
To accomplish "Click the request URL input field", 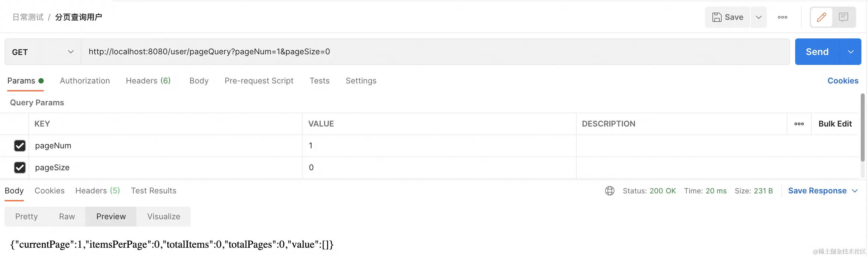I will point(435,52).
